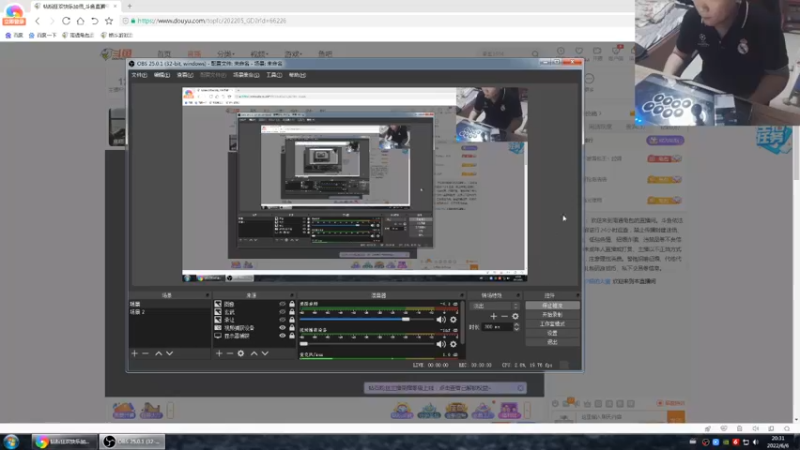Click the second mixer channel volume slider
This screenshot has width=800, height=450.
point(367,344)
